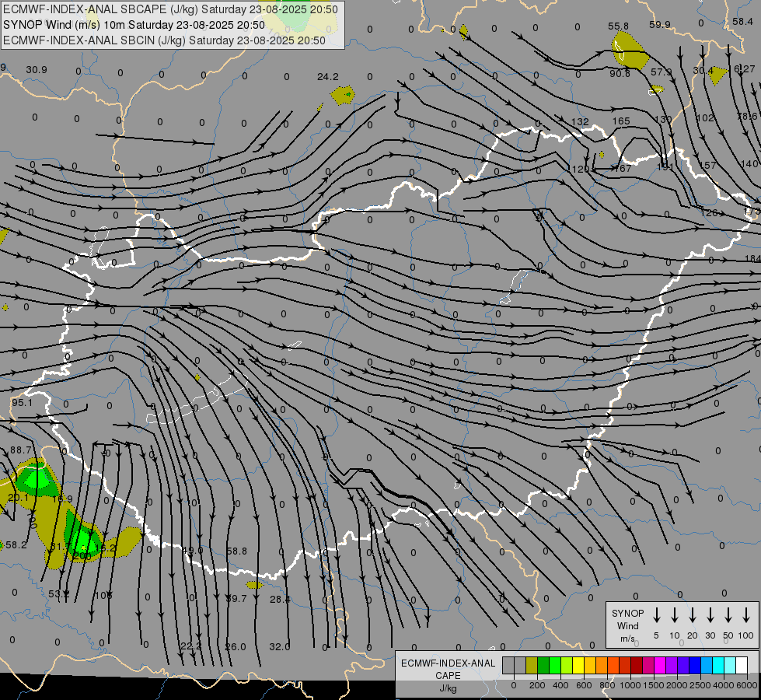Select the 184 value on the map

coord(752,258)
